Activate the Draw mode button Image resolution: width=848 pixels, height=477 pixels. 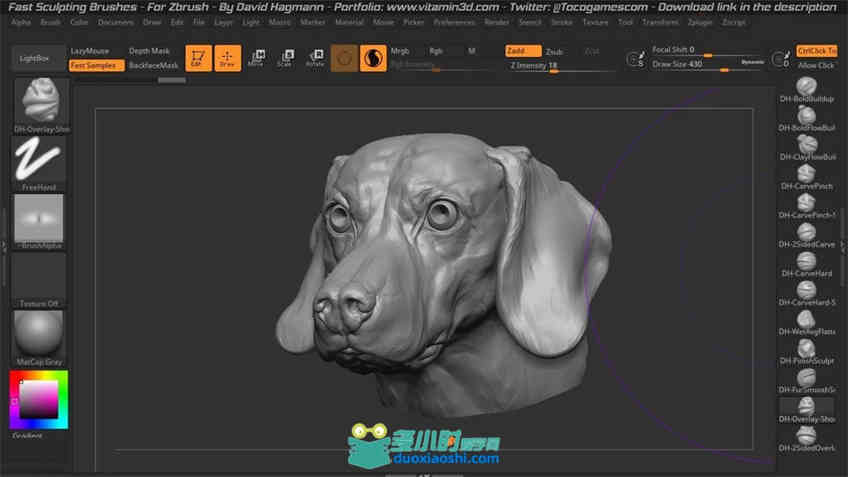(x=228, y=58)
